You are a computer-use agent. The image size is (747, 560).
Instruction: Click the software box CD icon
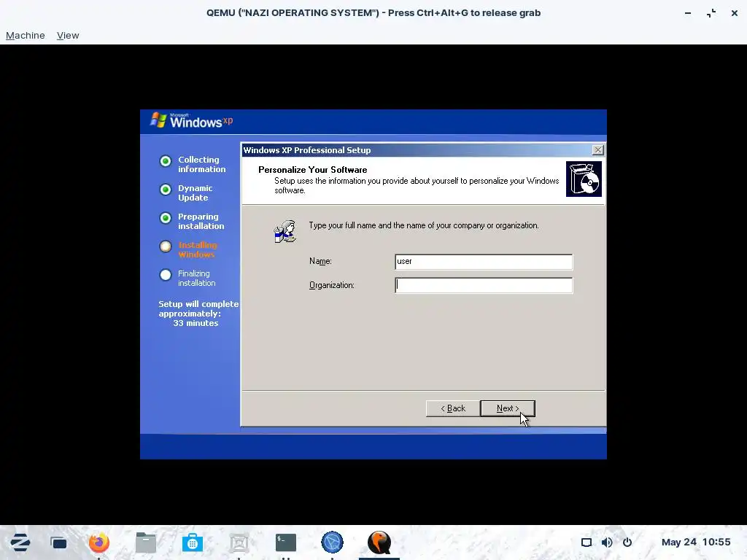tap(584, 179)
